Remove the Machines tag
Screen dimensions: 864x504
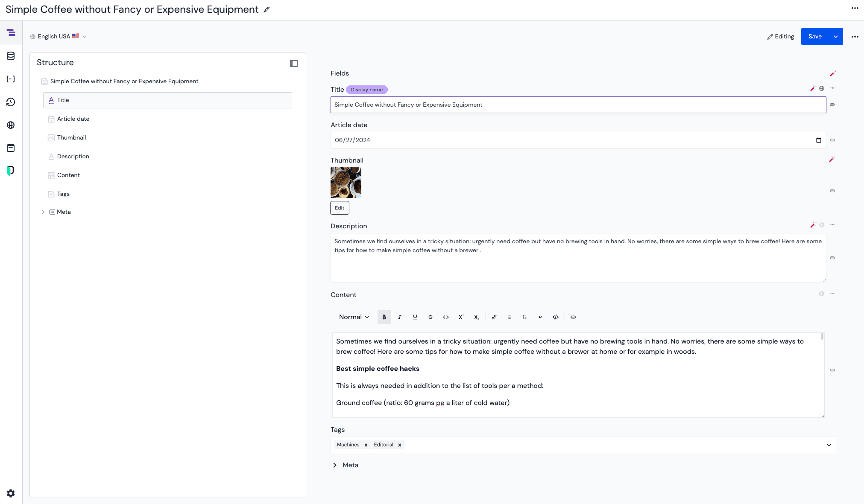[366, 445]
